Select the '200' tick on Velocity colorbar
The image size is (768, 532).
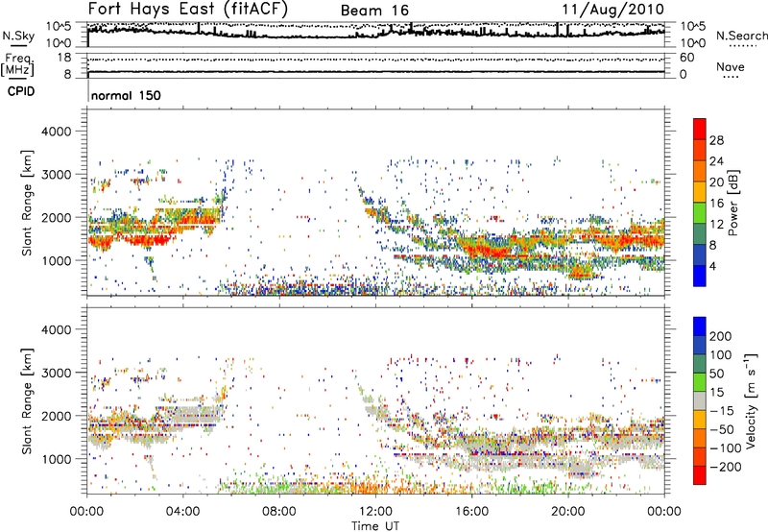(x=721, y=336)
